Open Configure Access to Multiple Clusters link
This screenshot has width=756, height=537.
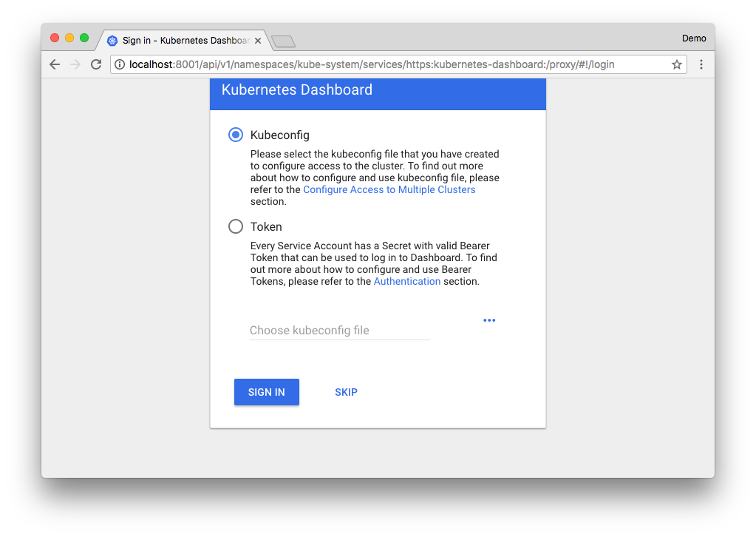coord(389,189)
